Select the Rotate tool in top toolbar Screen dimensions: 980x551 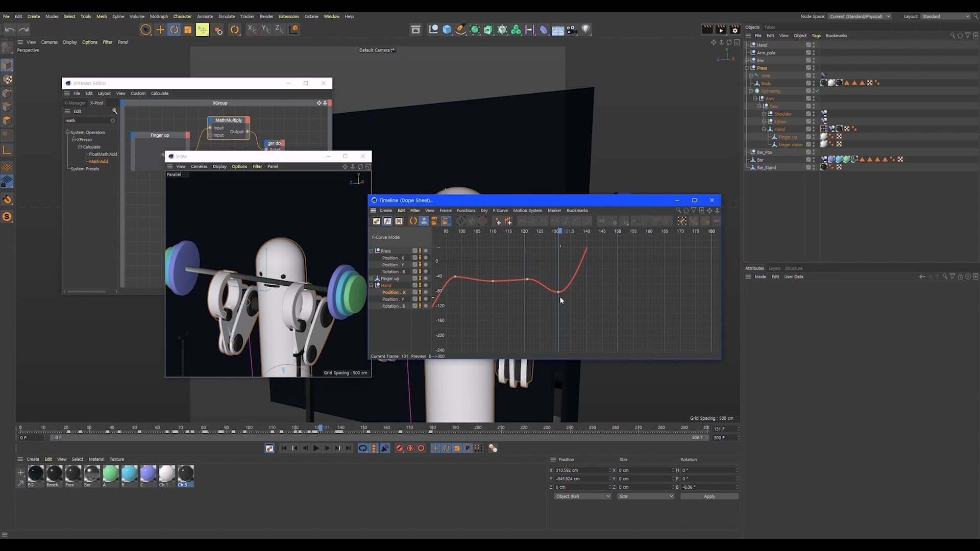point(174,30)
